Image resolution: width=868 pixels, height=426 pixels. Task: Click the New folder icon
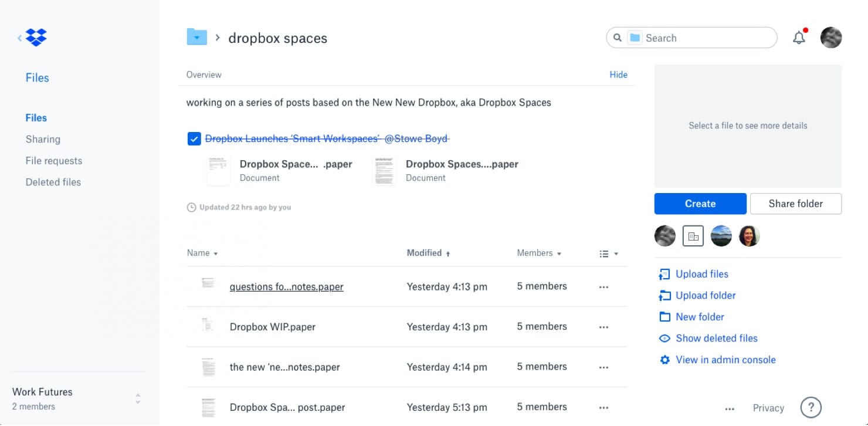coord(664,317)
